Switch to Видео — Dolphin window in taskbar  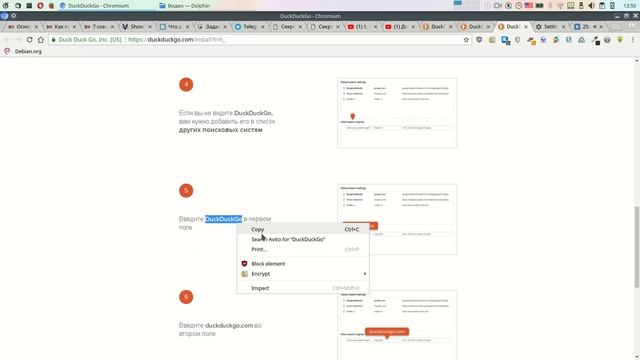click(x=184, y=6)
